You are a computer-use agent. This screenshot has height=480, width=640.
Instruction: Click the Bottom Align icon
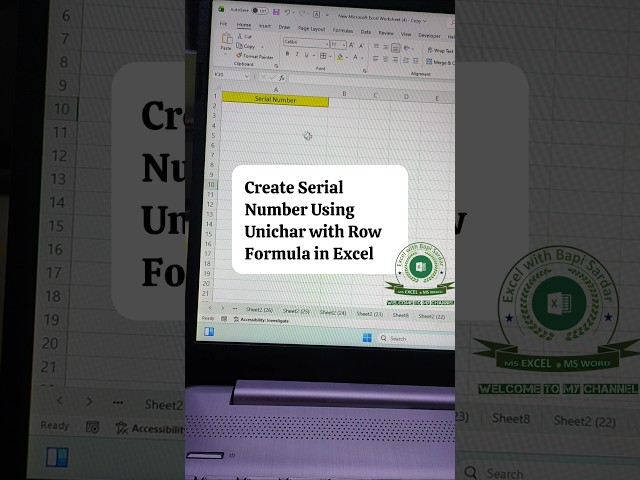click(x=396, y=48)
